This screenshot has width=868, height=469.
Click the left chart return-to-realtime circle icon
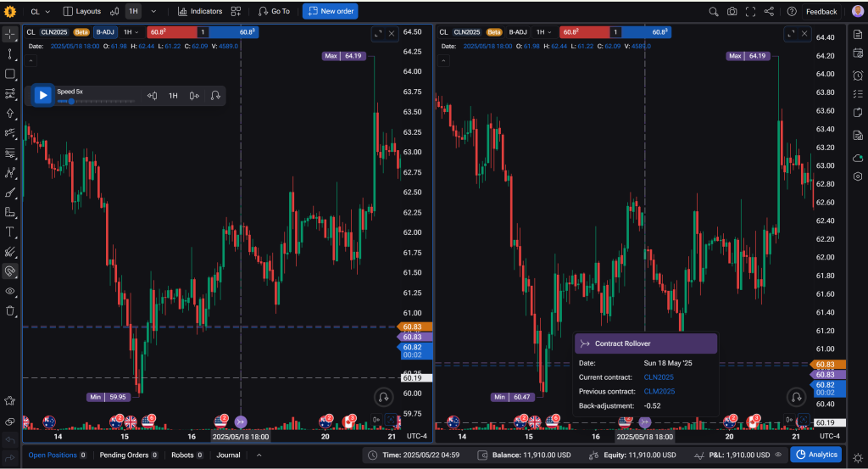[x=383, y=396]
